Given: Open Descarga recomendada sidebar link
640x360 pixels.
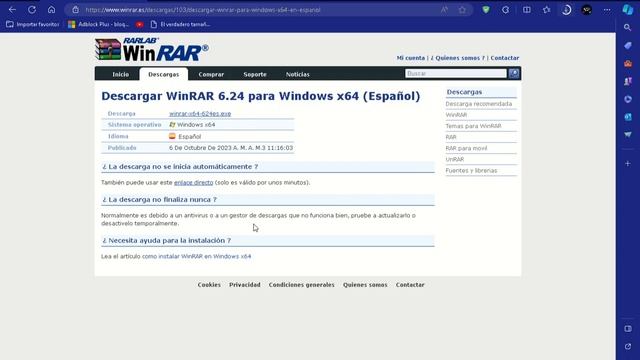Looking at the screenshot, I should [x=478, y=104].
